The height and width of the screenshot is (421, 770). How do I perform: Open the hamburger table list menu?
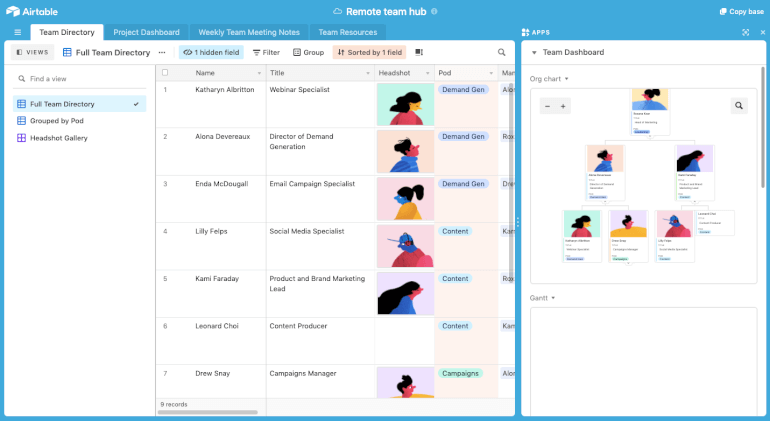[x=18, y=32]
